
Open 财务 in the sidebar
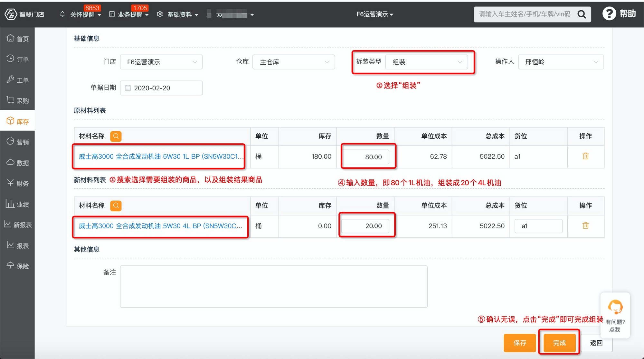18,183
